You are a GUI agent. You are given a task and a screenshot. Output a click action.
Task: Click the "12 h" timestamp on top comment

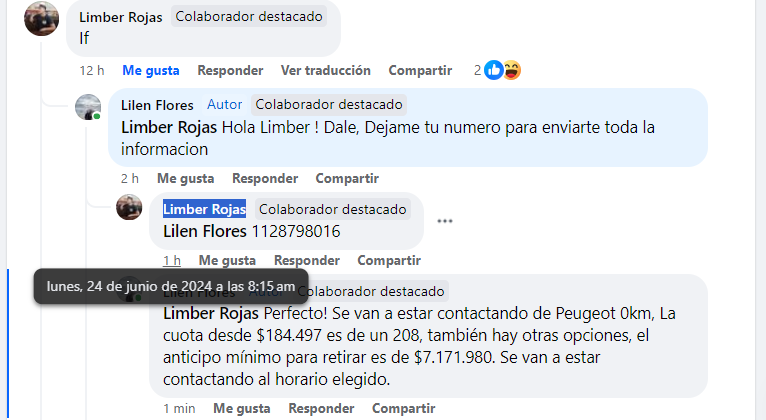92,70
